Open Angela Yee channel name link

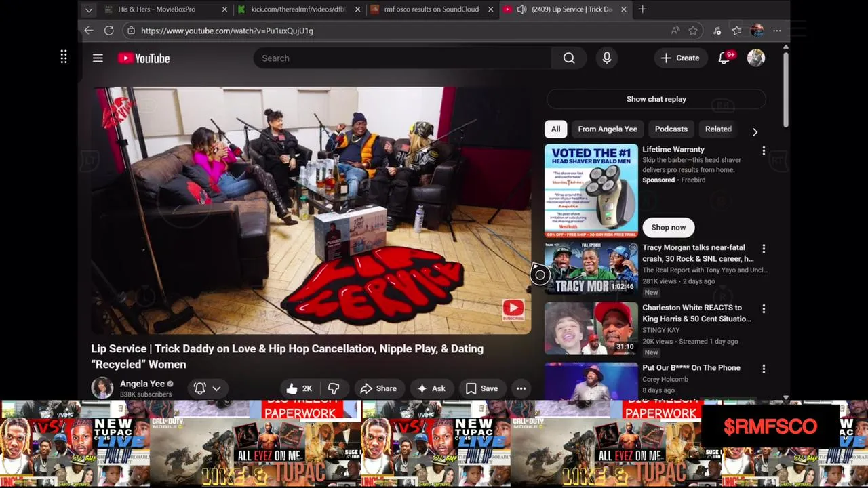[x=142, y=384]
